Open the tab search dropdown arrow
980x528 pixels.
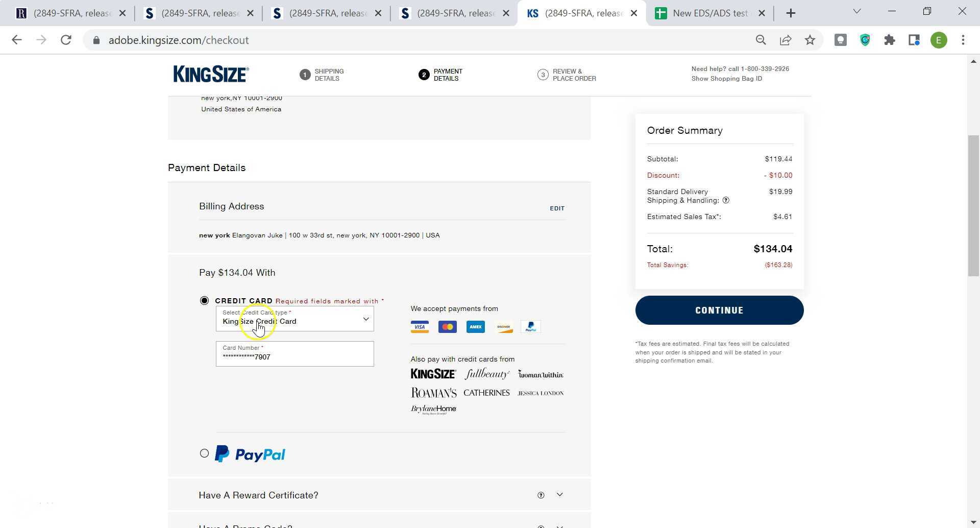pos(857,11)
